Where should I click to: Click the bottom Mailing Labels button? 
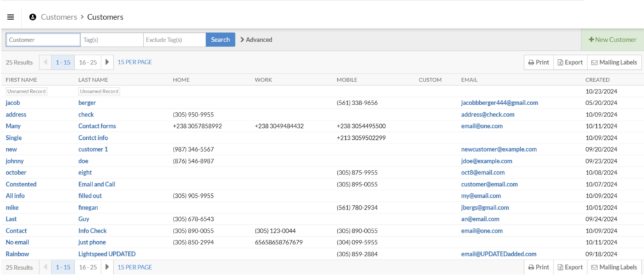tap(614, 267)
